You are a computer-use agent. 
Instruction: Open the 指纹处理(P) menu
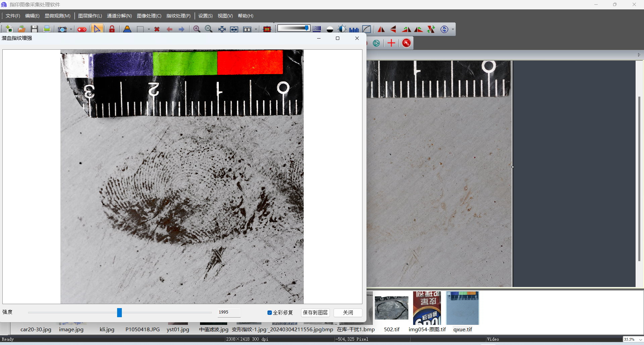click(x=178, y=16)
